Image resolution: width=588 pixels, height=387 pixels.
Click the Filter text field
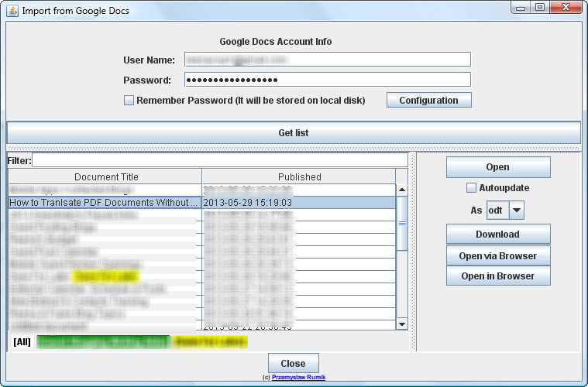click(x=220, y=160)
